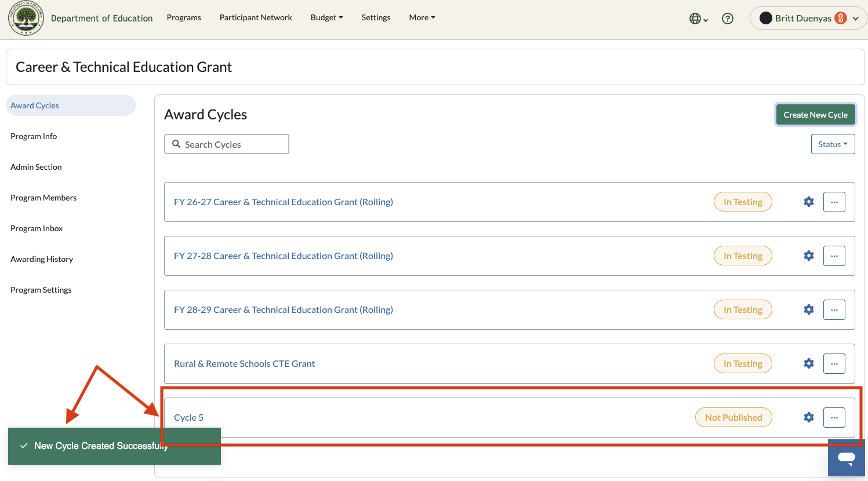Screen dimensions: 868x481
Task: Select Awarding History in the sidebar
Action: [42, 259]
